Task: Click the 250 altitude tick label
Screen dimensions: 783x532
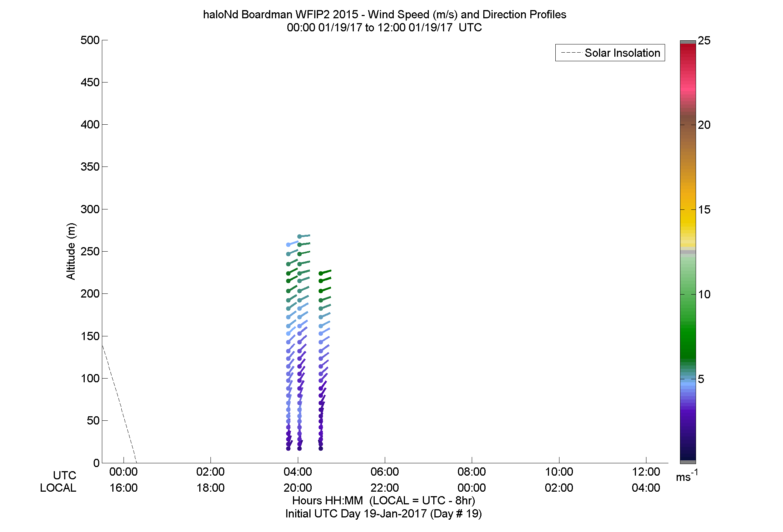Action: [90, 251]
